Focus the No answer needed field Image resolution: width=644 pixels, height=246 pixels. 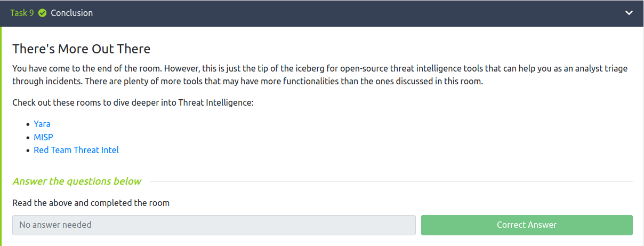(214, 225)
